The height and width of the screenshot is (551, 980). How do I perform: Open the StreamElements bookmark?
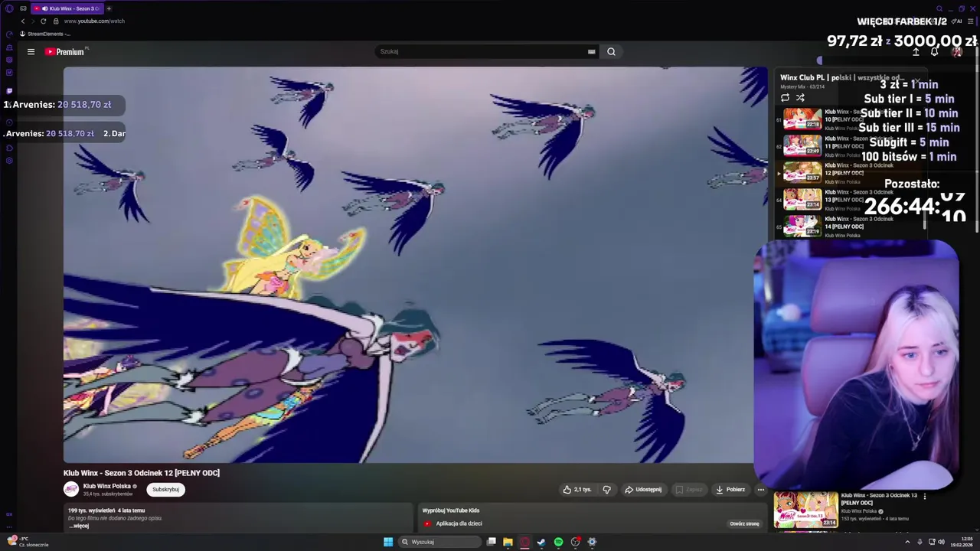click(44, 34)
